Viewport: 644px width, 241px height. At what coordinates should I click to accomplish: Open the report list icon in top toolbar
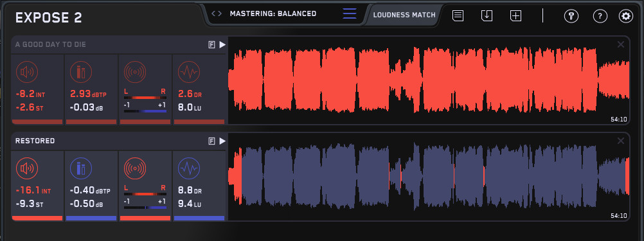pos(458,16)
